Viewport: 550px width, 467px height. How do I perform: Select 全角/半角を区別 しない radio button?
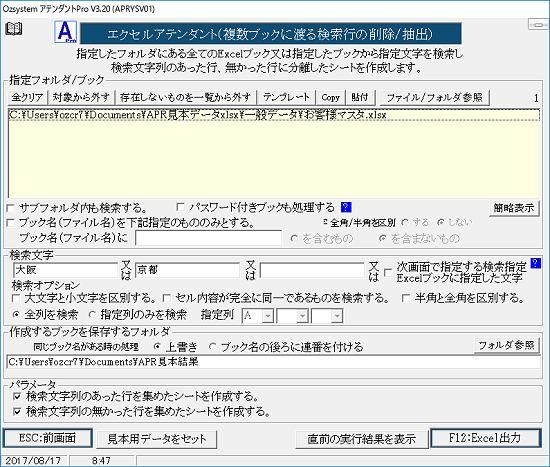point(441,222)
